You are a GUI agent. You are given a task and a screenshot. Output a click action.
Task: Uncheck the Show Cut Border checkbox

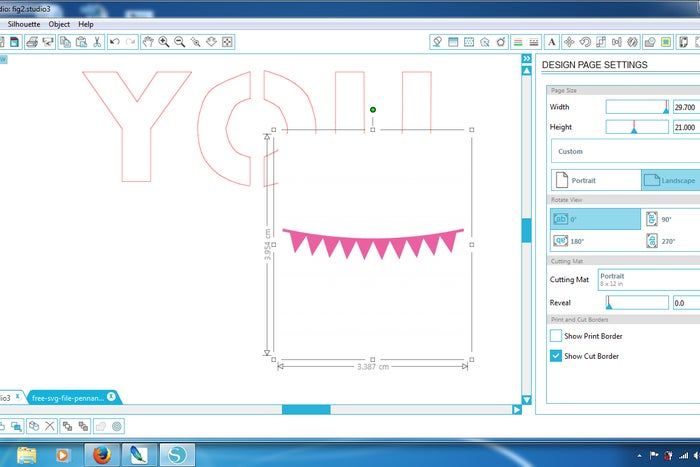(556, 355)
